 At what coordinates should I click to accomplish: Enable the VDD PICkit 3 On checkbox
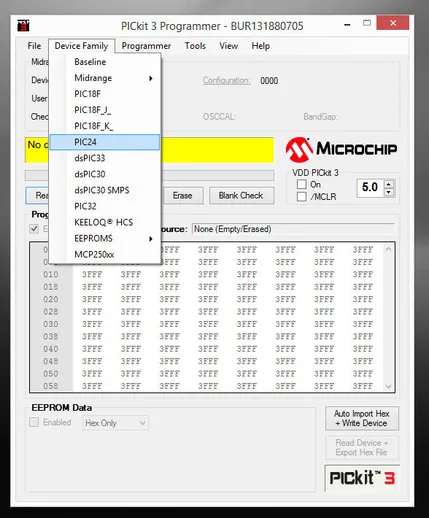(302, 184)
